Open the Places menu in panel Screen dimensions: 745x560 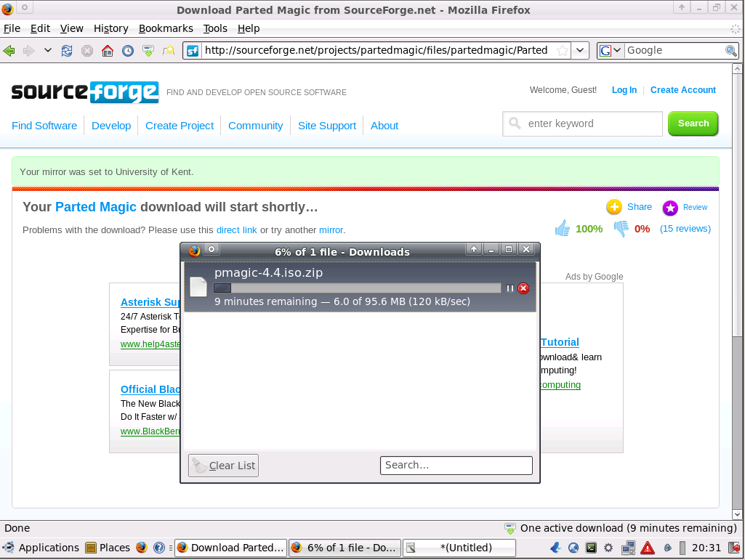click(x=108, y=548)
